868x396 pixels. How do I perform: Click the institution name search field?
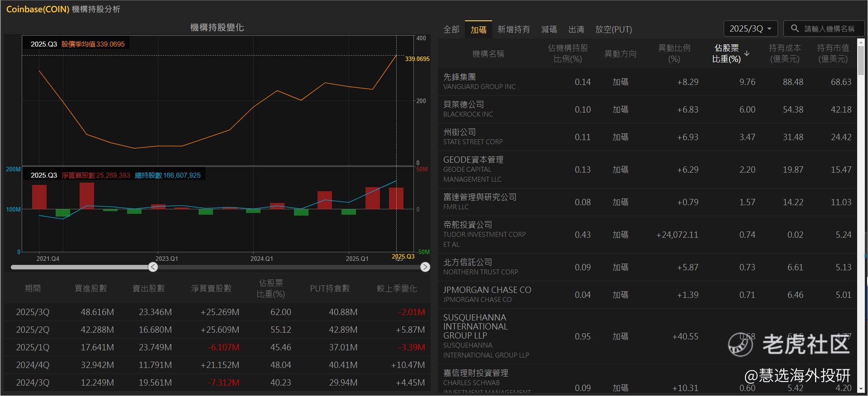pos(824,28)
